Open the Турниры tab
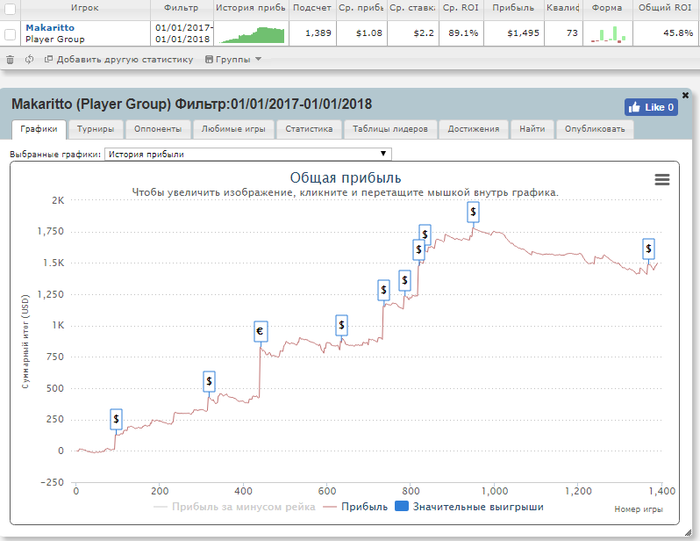Viewport: 700px width, 541px height. [x=96, y=129]
